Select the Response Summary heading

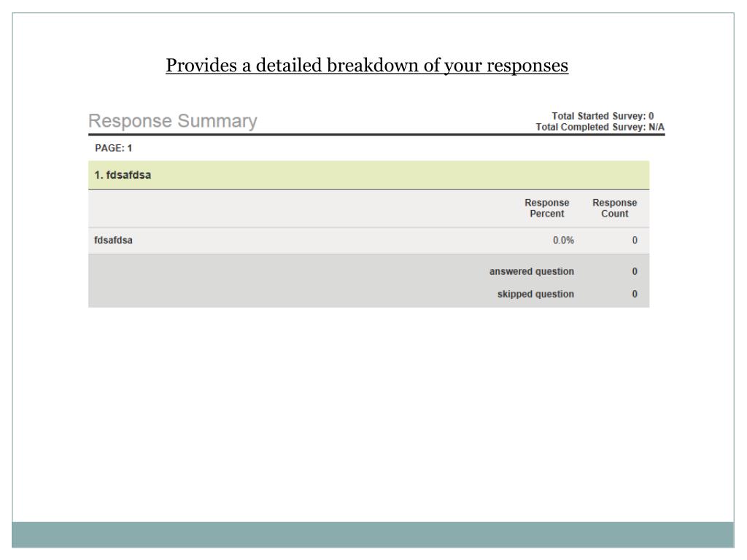(172, 121)
